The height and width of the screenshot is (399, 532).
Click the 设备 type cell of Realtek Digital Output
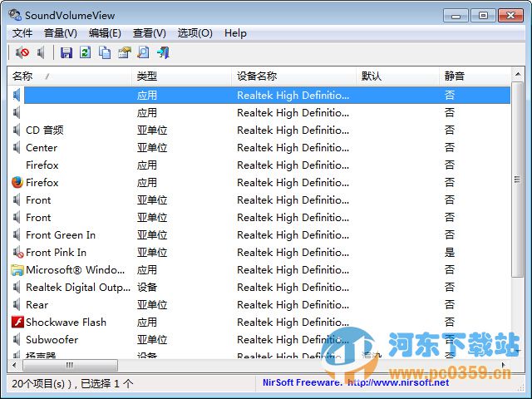pyautogui.click(x=147, y=288)
